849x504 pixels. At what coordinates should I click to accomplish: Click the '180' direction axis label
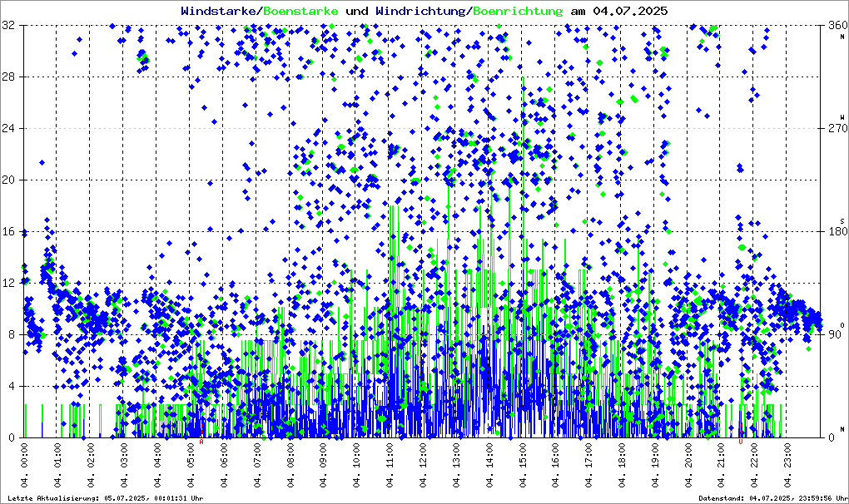pos(837,231)
